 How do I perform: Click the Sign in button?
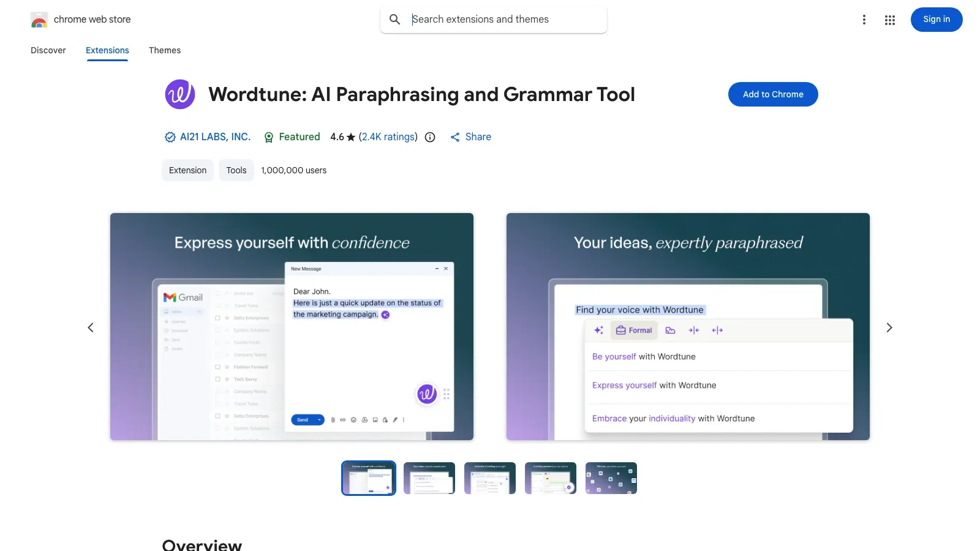click(x=937, y=20)
